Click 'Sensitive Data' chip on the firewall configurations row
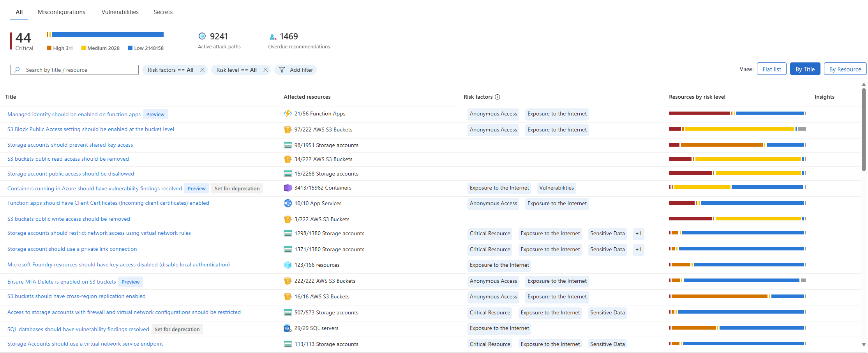Screen dimensions: 868x353 point(607,313)
